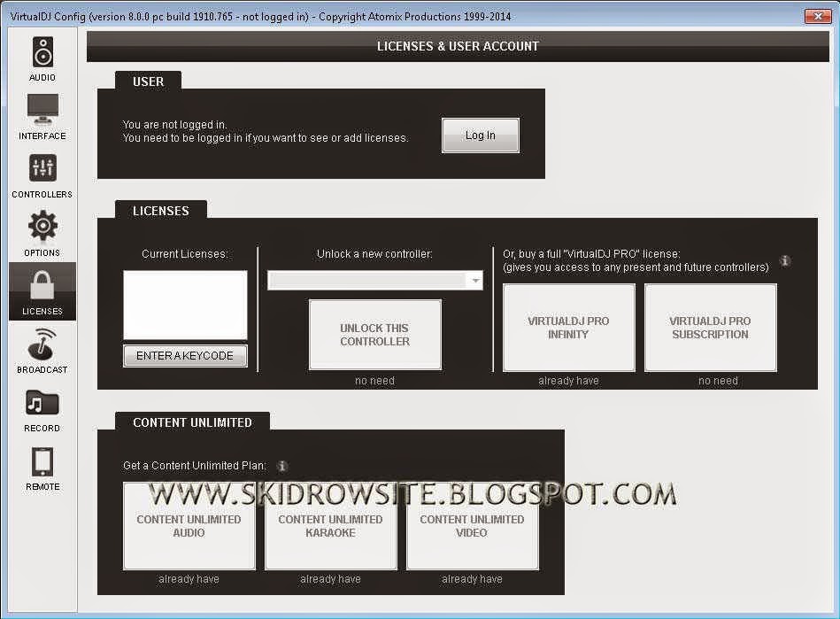This screenshot has height=619, width=840.
Task: Click "no need" under Unlock This Controller
Action: 374,381
